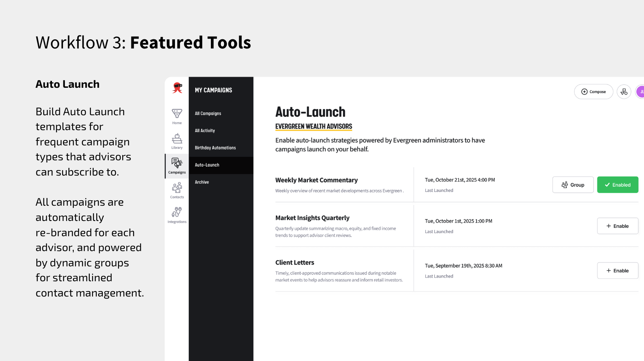The width and height of the screenshot is (644, 361).
Task: Open the purple user avatar
Action: [640, 92]
